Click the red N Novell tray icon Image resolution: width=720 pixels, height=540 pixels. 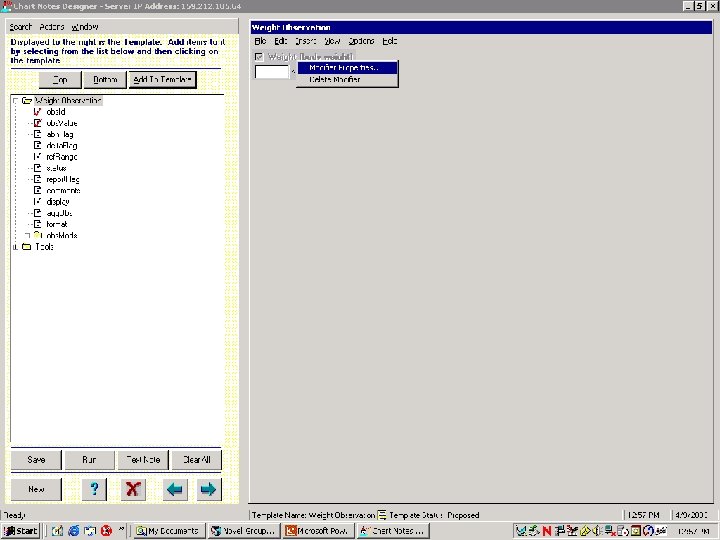tap(546, 531)
